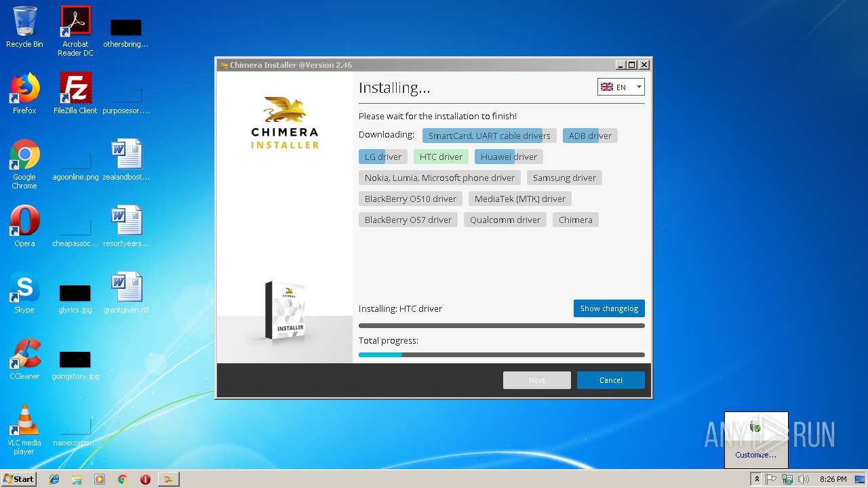Viewport: 868px width, 488px height.
Task: Select the LG driver tag
Action: (383, 157)
